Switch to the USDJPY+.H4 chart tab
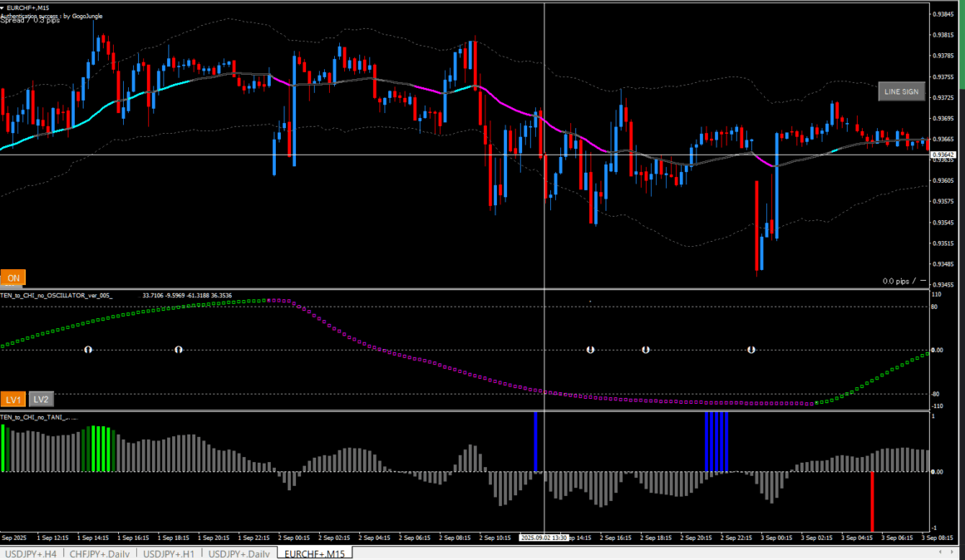 (x=32, y=553)
